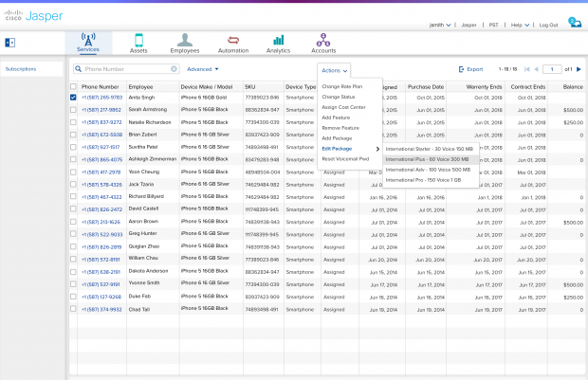The width and height of the screenshot is (588, 380).
Task: Click the Greg Hunter employee cell
Action: [142, 233]
